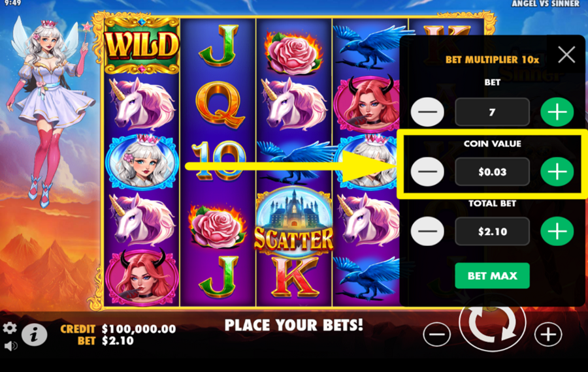Increase the Coin Value with plus
588x372 pixels.
[557, 172]
